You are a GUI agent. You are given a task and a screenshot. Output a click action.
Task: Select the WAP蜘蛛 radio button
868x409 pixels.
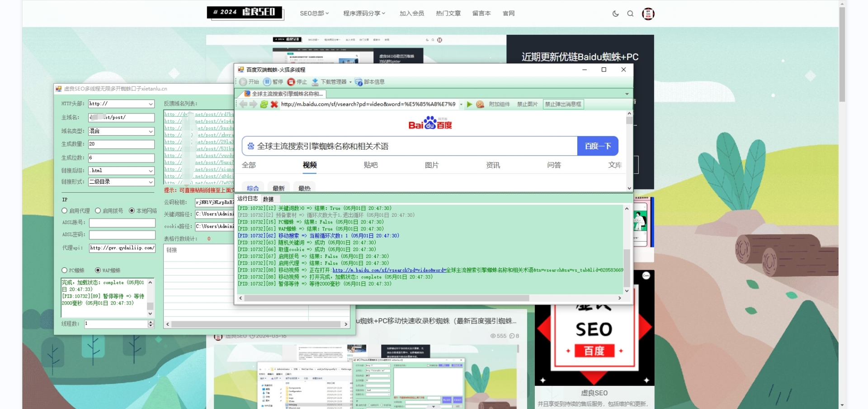click(98, 271)
